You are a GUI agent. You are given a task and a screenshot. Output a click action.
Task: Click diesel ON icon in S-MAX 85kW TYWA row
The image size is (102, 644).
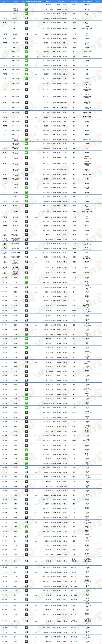click(26, 217)
